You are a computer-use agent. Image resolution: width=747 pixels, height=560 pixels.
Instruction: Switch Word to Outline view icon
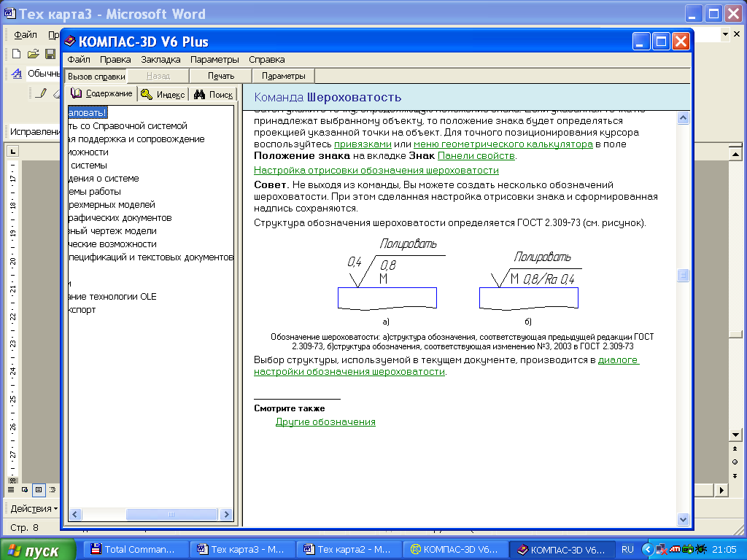pos(53,489)
